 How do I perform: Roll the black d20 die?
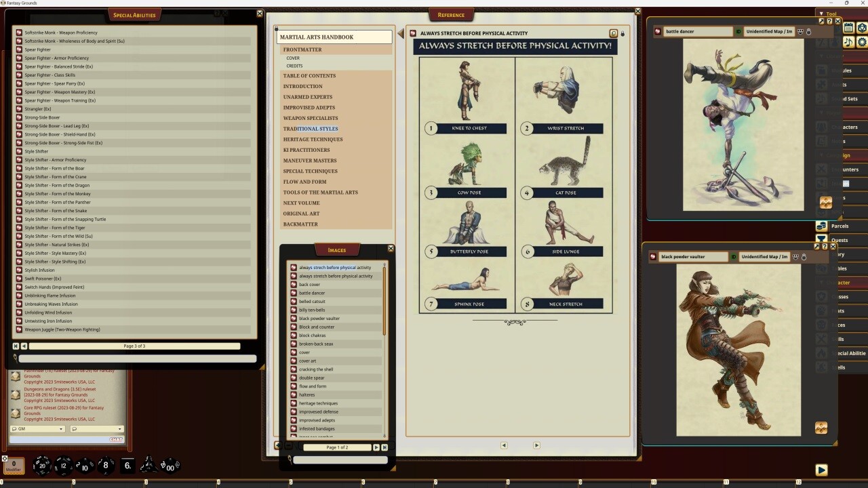click(42, 466)
